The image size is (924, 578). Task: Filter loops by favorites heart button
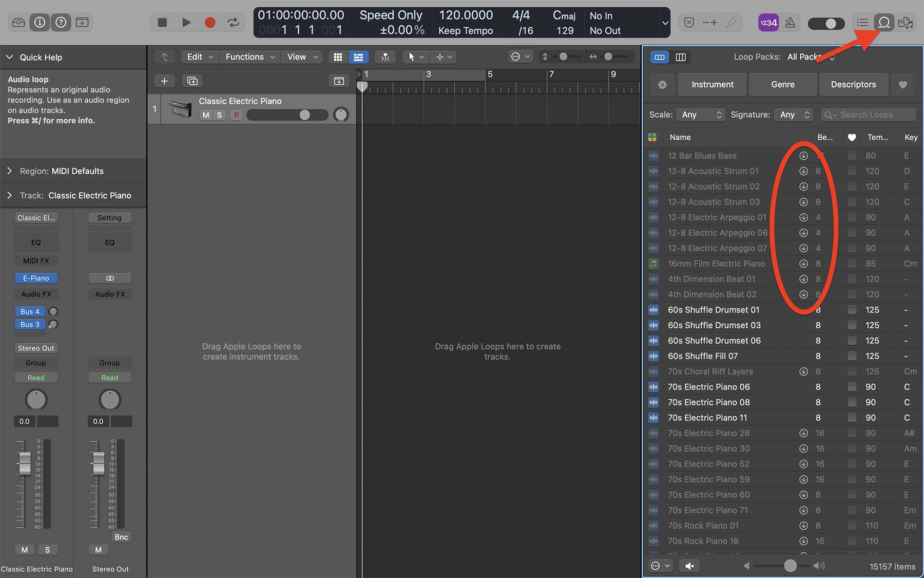(903, 85)
